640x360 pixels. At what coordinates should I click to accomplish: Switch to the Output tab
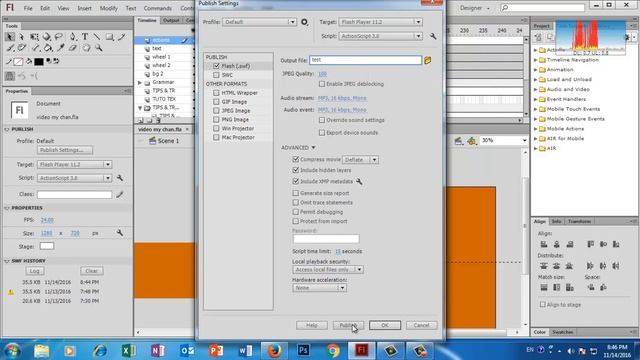(x=171, y=20)
